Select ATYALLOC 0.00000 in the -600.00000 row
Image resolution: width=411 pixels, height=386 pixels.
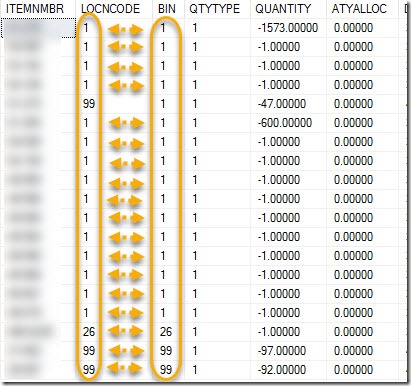tap(353, 123)
